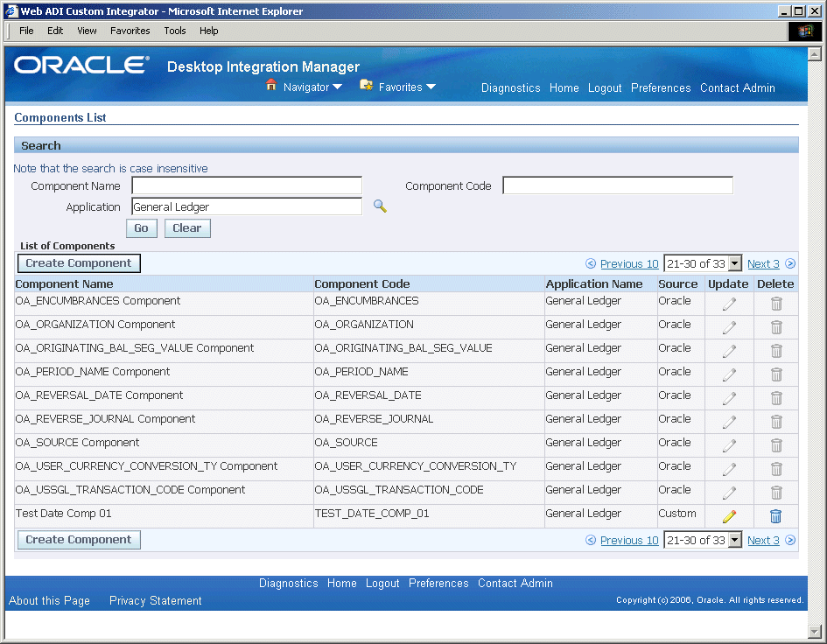
Task: Click the Go search button
Action: pos(142,228)
